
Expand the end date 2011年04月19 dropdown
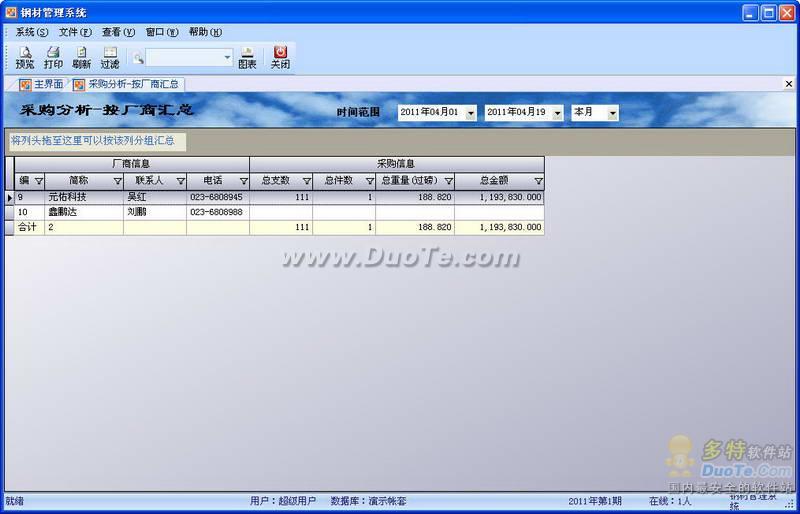(x=557, y=113)
